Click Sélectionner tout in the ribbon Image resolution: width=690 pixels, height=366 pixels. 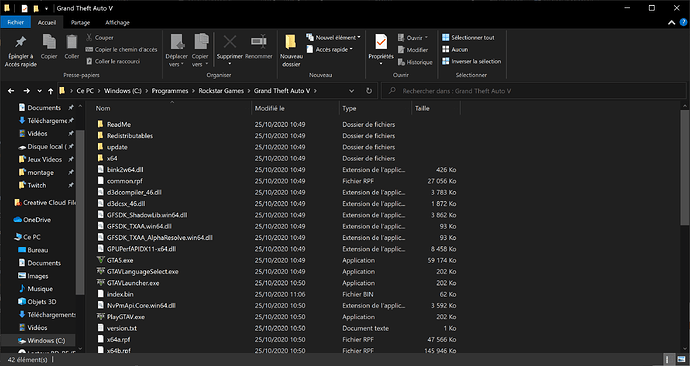pos(468,38)
